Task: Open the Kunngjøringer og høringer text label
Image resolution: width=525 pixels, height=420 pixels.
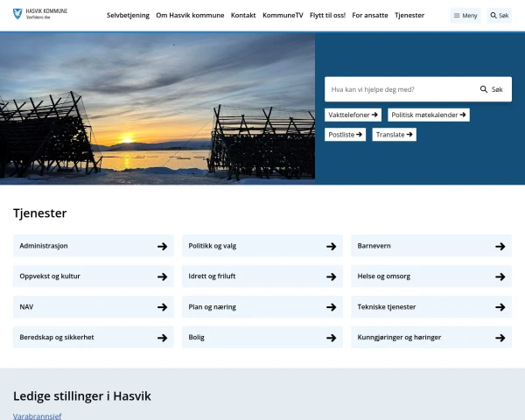Action: [x=399, y=337]
